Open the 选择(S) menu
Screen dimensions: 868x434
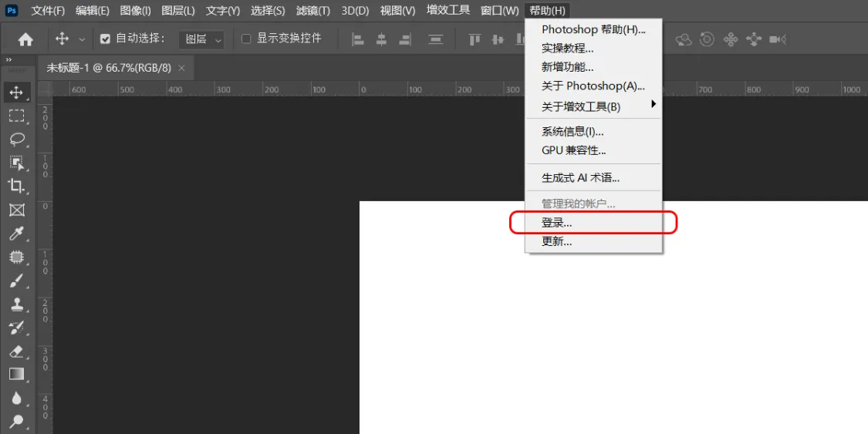268,11
